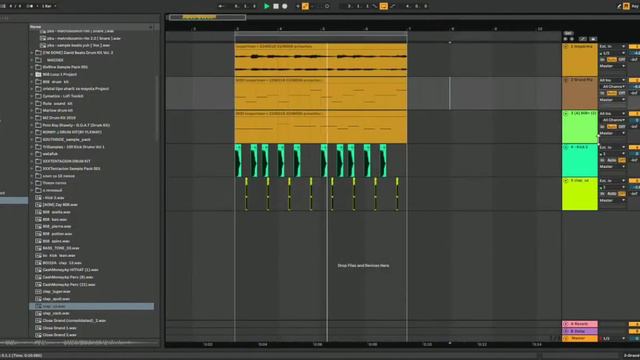This screenshot has height=360, width=640.
Task: Start playback with the green Play button
Action: [x=267, y=6]
